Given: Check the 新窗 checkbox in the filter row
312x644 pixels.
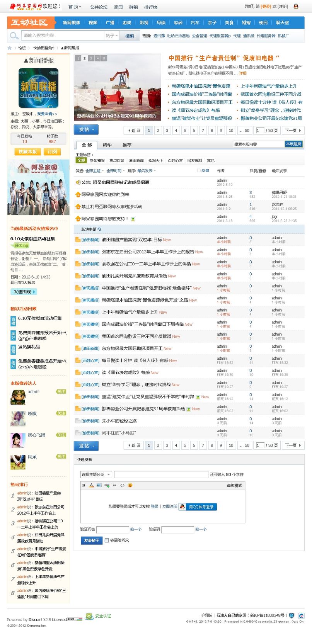Looking at the screenshot, I should pos(198,170).
